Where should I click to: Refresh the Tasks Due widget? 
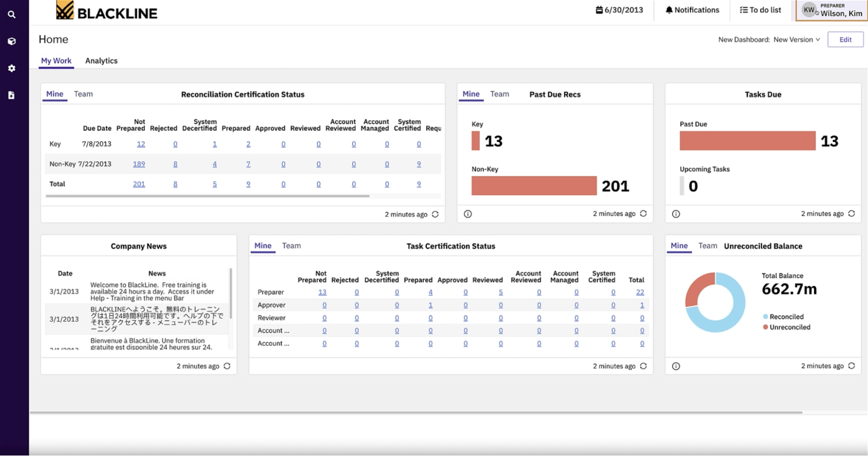click(852, 214)
